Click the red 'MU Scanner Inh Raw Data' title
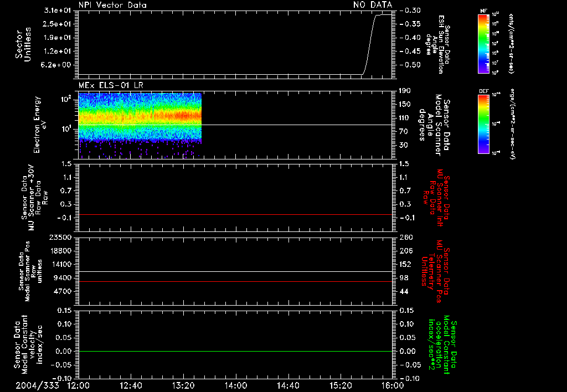567x392 pixels. click(x=436, y=198)
